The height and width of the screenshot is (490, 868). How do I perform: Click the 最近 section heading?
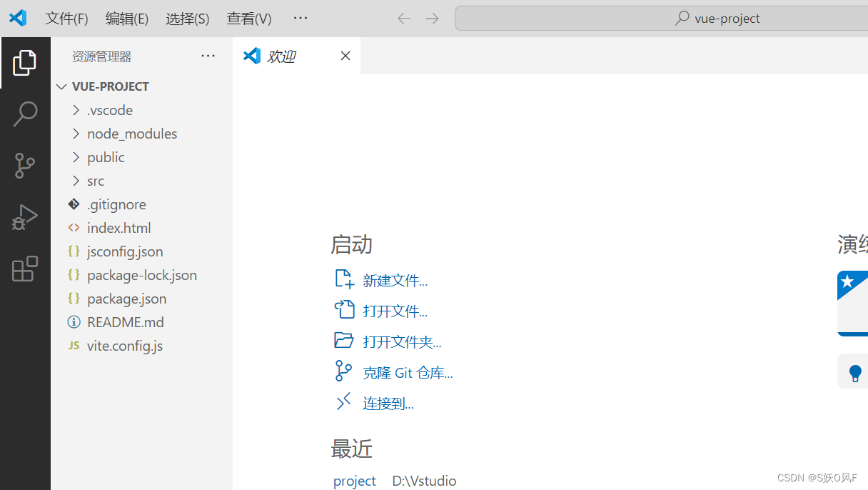[351, 449]
